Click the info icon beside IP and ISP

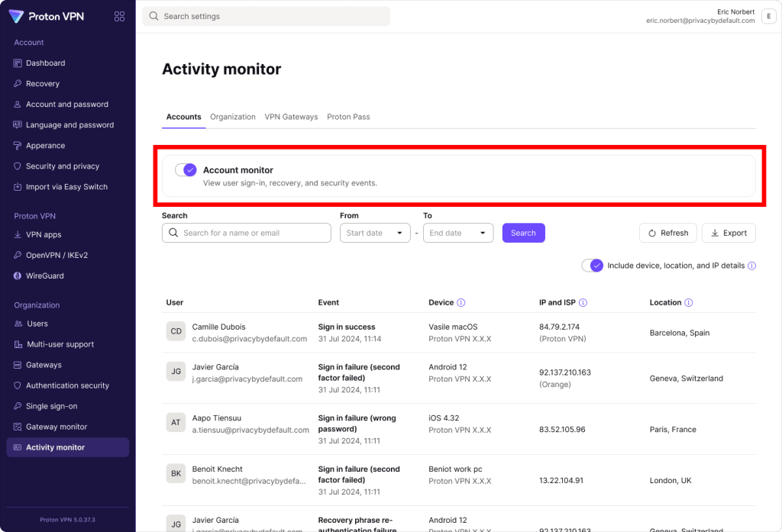pos(583,303)
